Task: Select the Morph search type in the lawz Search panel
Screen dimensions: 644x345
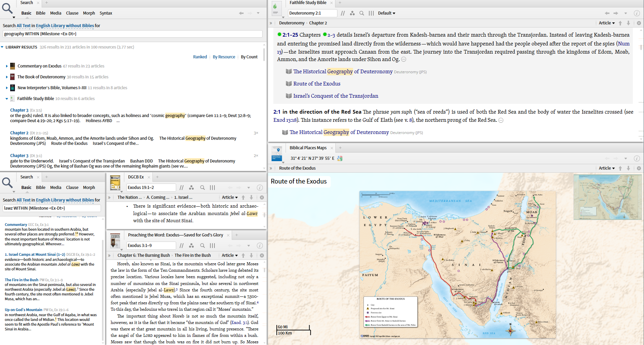Action: pyautogui.click(x=89, y=188)
